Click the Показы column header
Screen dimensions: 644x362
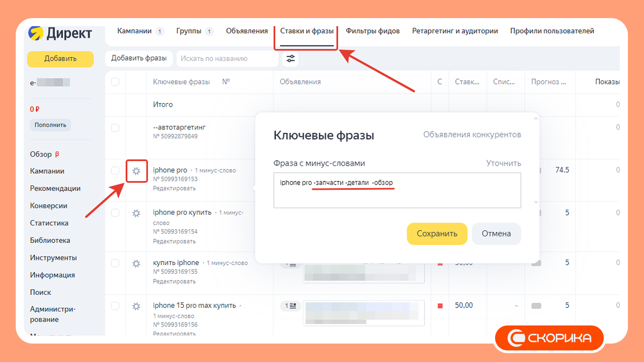click(x=607, y=82)
